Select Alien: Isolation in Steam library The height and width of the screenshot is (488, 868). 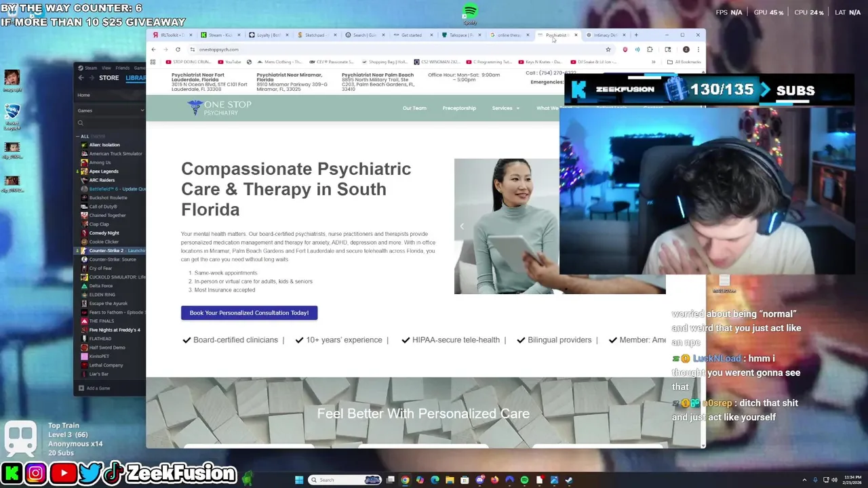104,144
